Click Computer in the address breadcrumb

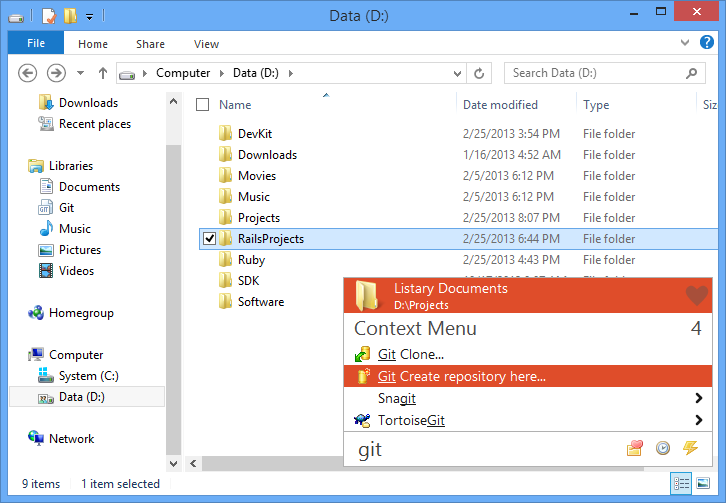click(x=183, y=73)
